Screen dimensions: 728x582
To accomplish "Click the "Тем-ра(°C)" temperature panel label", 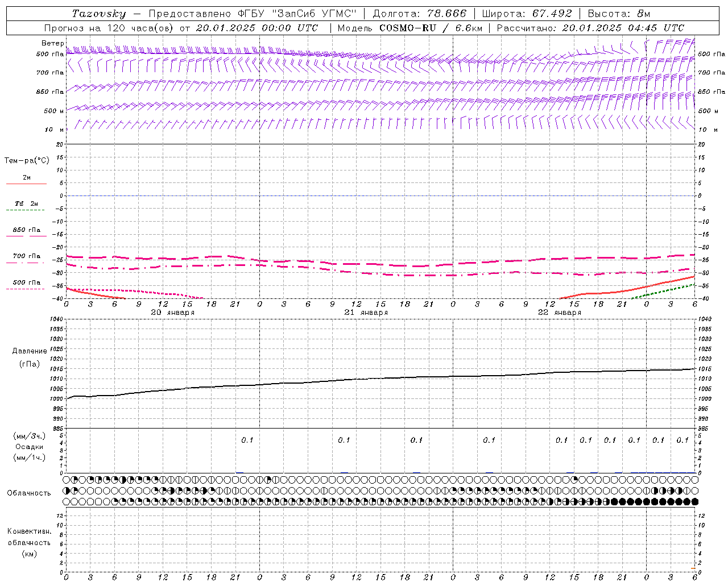I will pyautogui.click(x=27, y=161).
